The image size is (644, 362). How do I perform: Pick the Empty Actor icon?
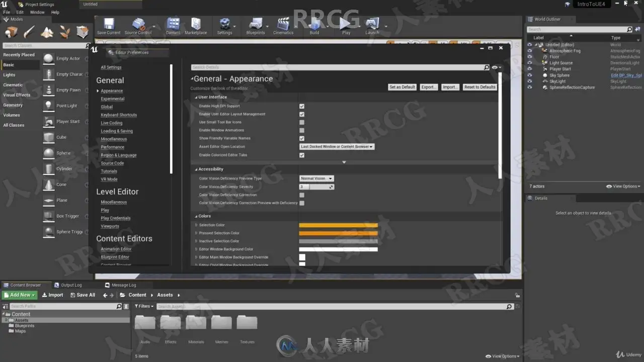click(x=48, y=59)
